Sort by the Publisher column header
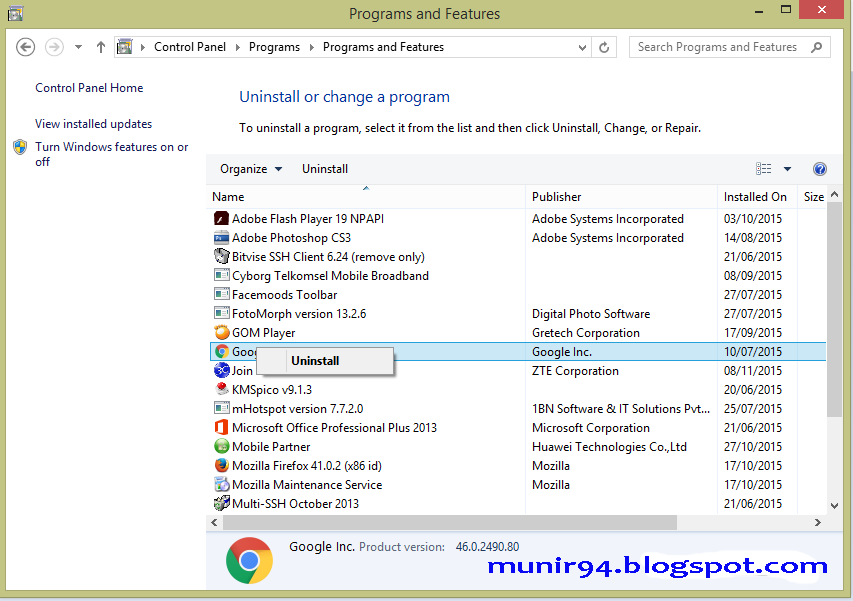This screenshot has height=601, width=853. (621, 197)
